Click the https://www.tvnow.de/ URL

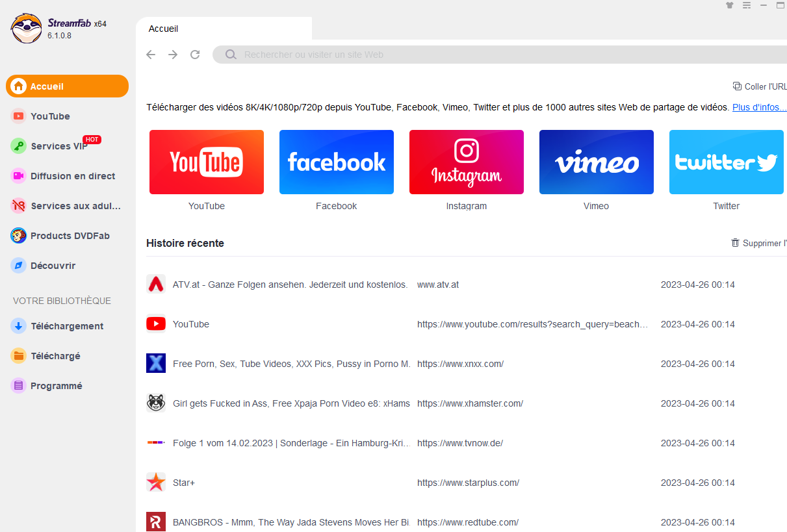460,443
